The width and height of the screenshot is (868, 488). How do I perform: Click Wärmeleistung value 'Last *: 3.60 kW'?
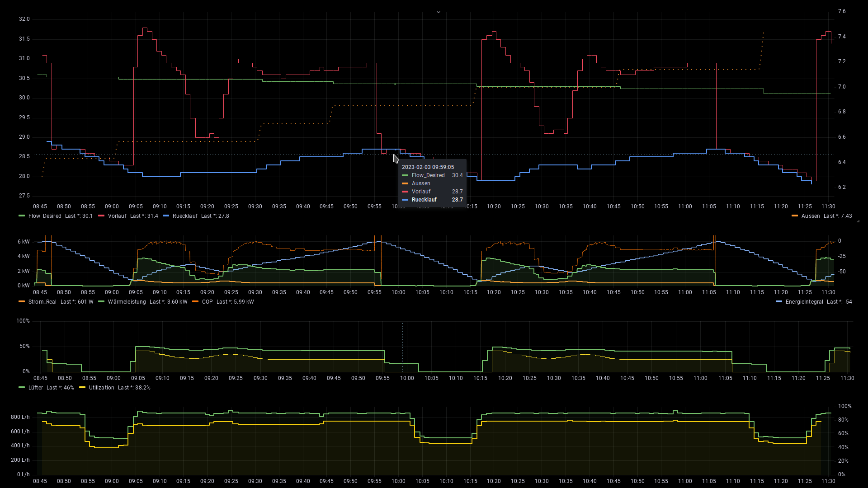coord(169,302)
